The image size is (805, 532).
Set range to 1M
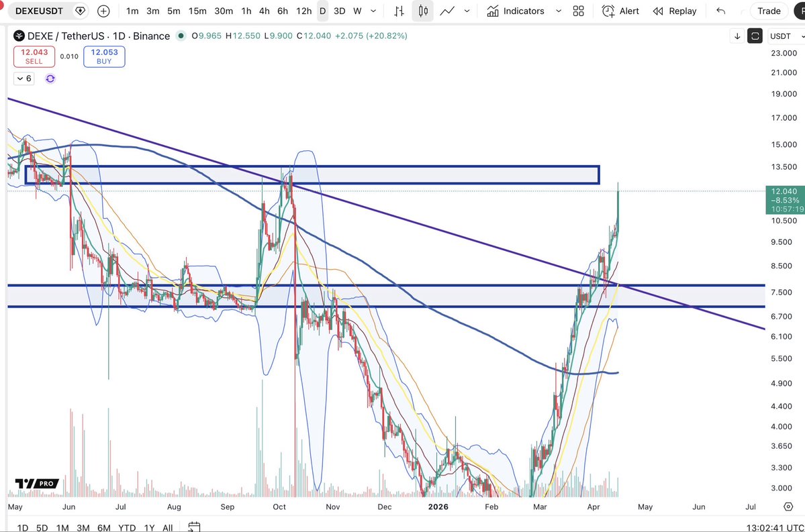(62, 527)
